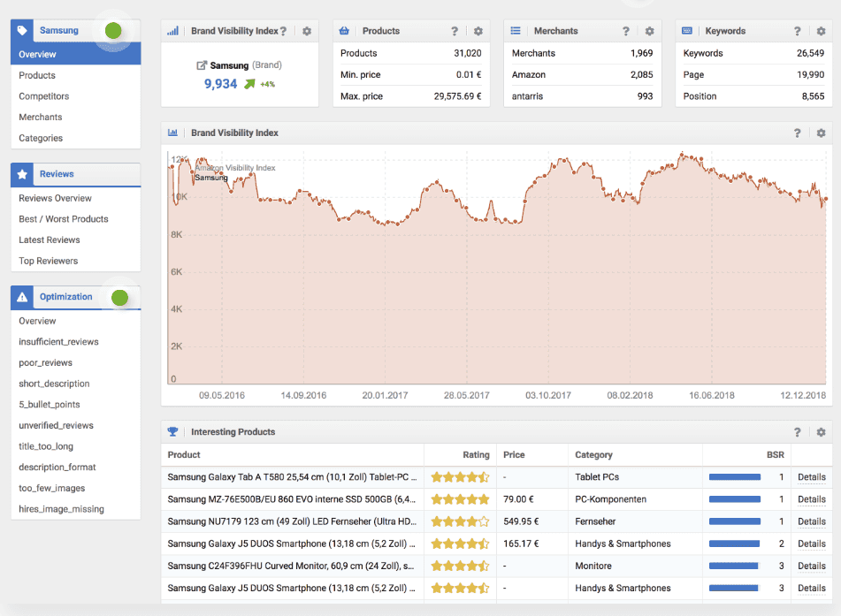Open help for Brand Visibility Index card
The image size is (841, 616).
[x=283, y=31]
